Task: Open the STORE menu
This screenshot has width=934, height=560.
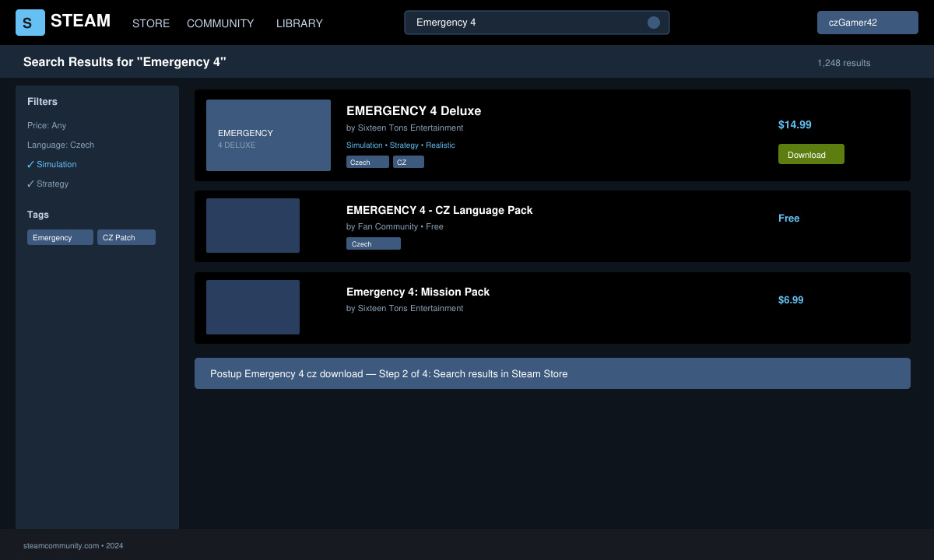Action: pos(151,23)
